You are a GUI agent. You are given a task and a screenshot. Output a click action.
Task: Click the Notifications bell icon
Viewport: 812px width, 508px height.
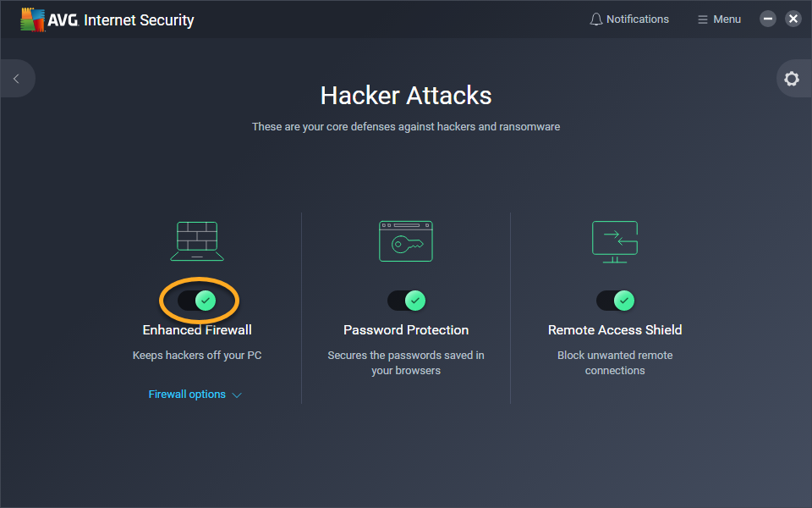point(596,19)
